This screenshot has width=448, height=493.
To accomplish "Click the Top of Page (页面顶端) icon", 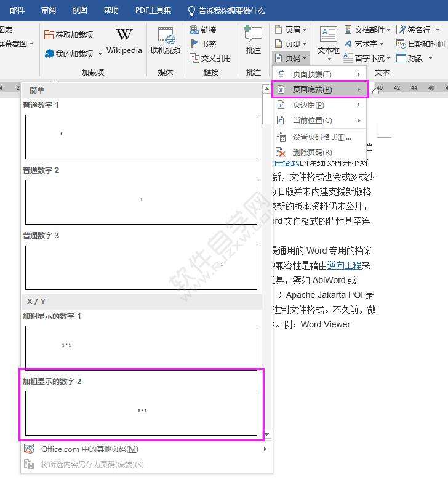I will [x=281, y=74].
